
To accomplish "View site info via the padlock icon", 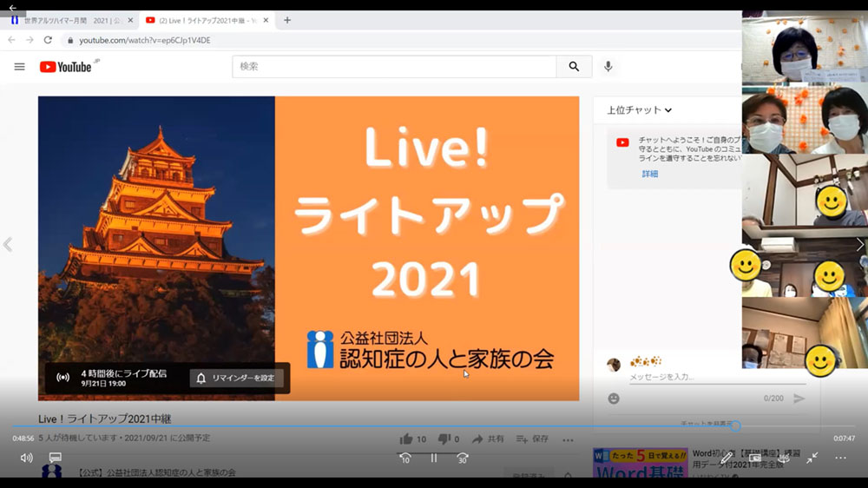I will (70, 41).
